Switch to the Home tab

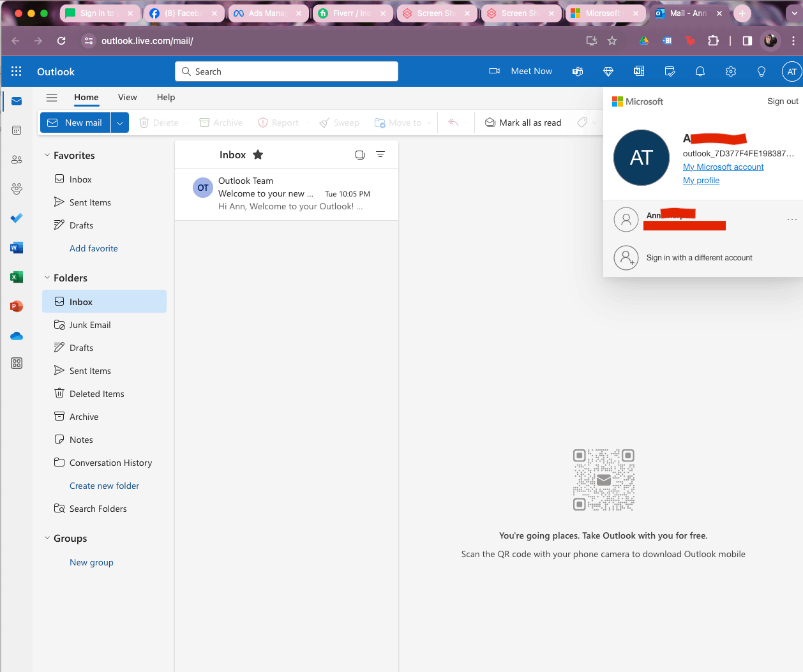tap(86, 98)
